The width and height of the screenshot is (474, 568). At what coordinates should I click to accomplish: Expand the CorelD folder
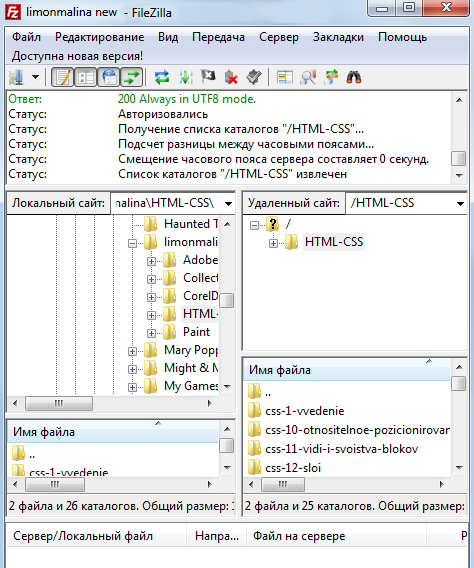tap(151, 297)
